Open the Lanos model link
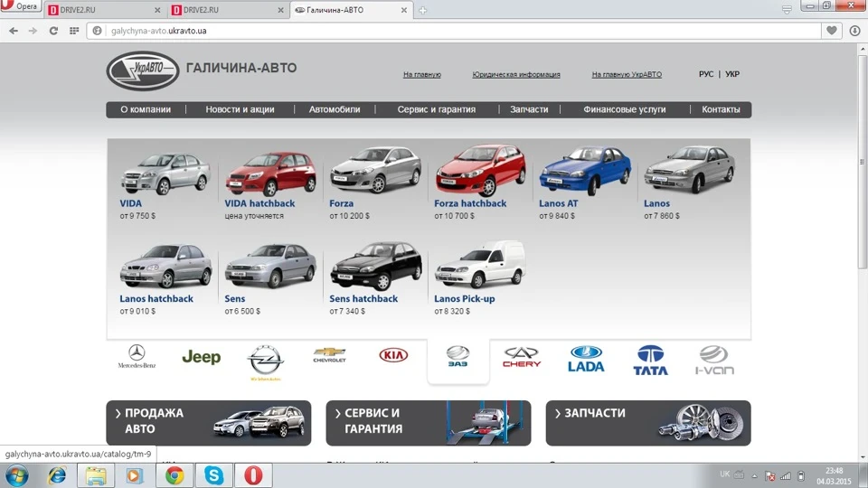 [656, 203]
